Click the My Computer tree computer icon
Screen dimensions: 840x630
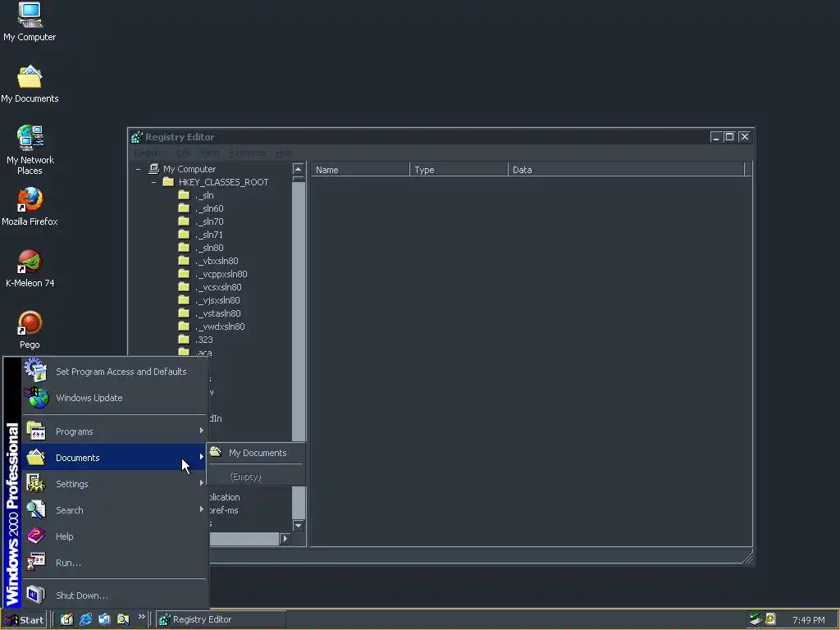pyautogui.click(x=153, y=169)
